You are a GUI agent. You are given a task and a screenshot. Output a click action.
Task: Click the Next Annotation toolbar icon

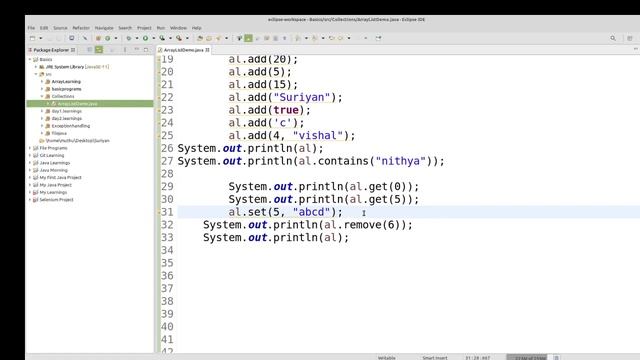(x=298, y=38)
